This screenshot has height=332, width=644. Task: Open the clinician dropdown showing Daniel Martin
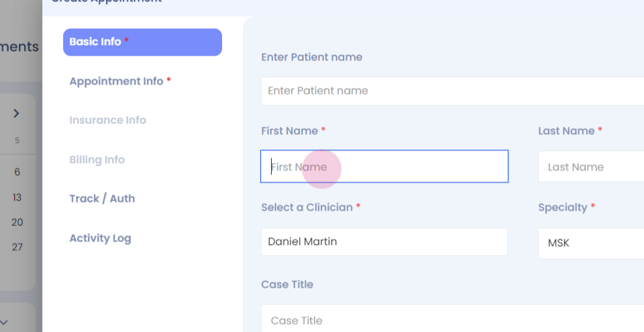coord(384,242)
